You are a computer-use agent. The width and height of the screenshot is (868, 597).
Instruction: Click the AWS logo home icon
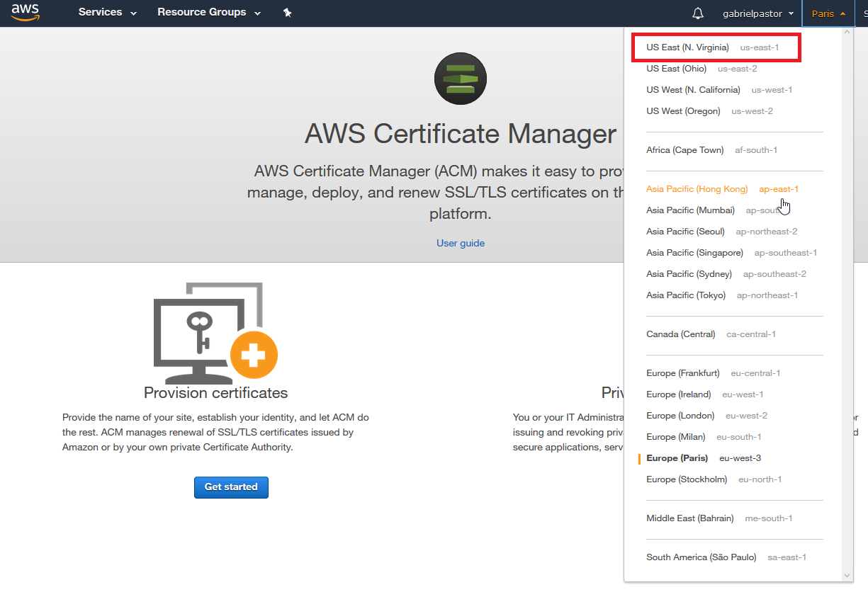pyautogui.click(x=26, y=13)
